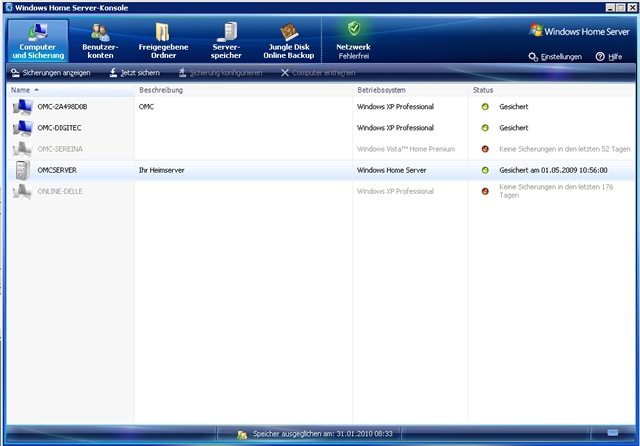Maximize the Windows Home Server-Konsole window
Screen dimensions: 640x446
tap(621, 7)
